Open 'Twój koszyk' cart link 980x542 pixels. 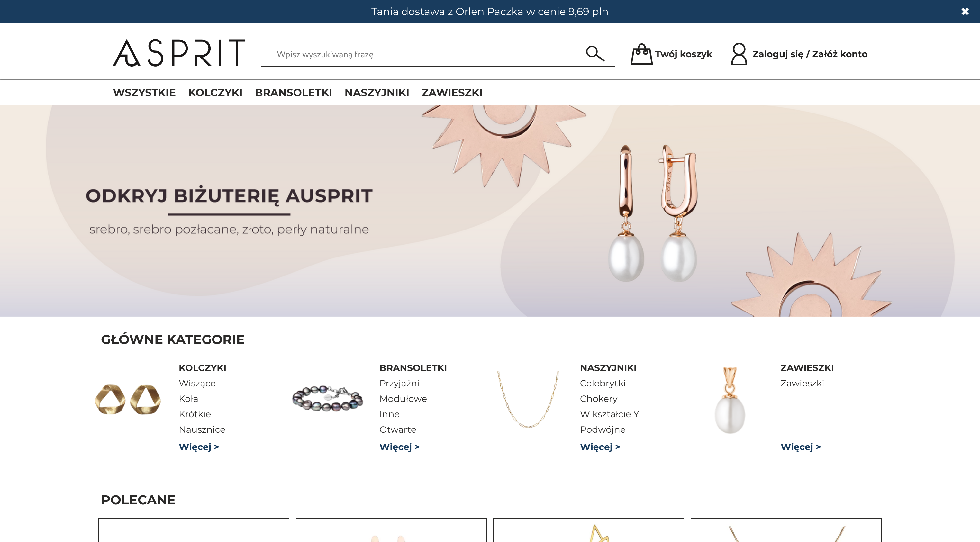[x=683, y=54]
